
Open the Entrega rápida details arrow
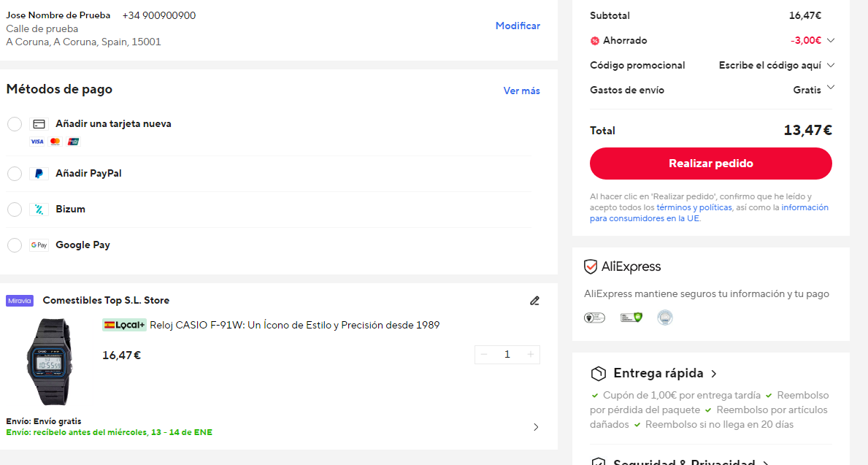pos(714,374)
